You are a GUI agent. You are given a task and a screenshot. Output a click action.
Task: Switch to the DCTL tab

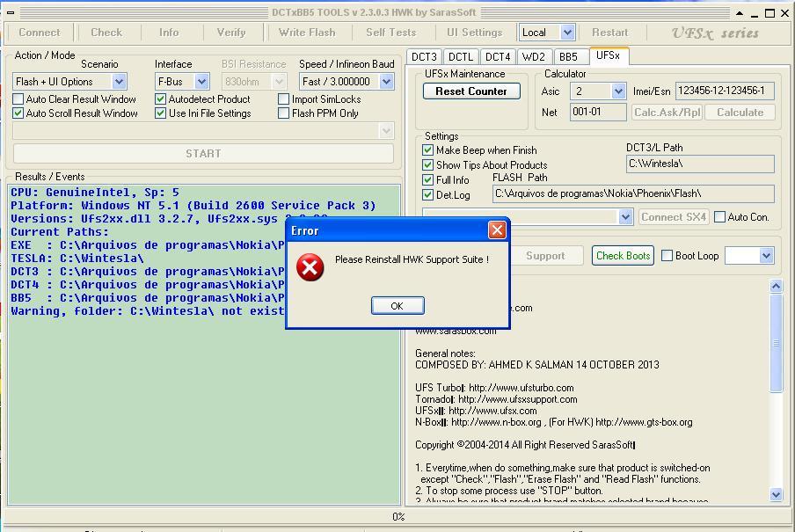click(x=461, y=57)
